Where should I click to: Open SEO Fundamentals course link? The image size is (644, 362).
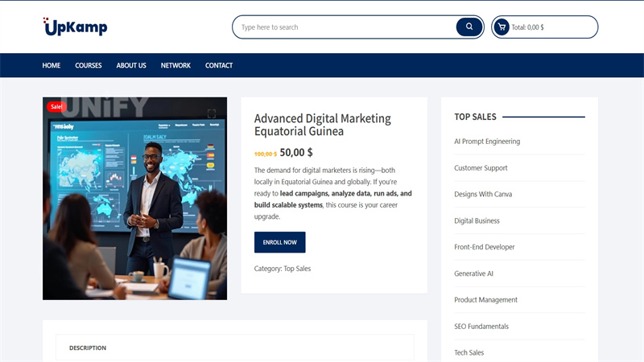click(481, 327)
